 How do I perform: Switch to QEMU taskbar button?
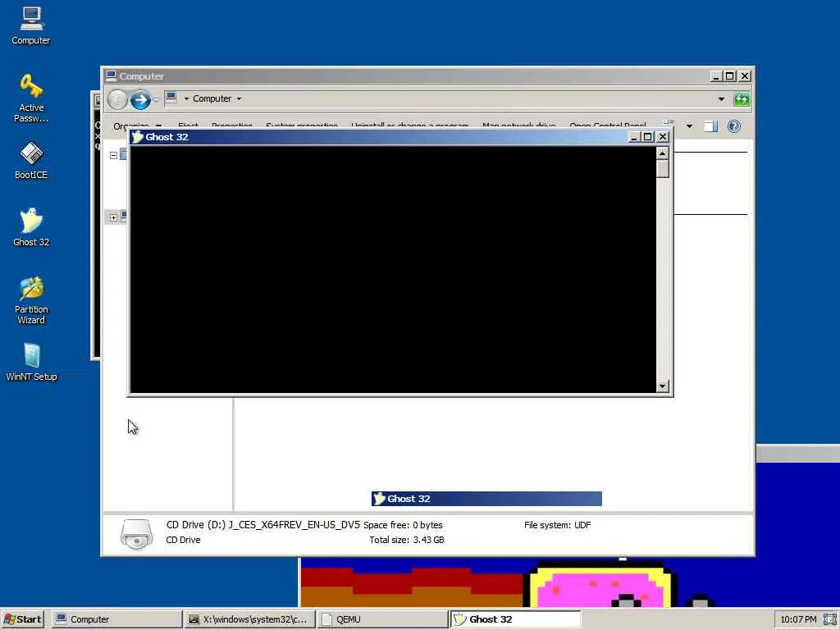coord(382,619)
